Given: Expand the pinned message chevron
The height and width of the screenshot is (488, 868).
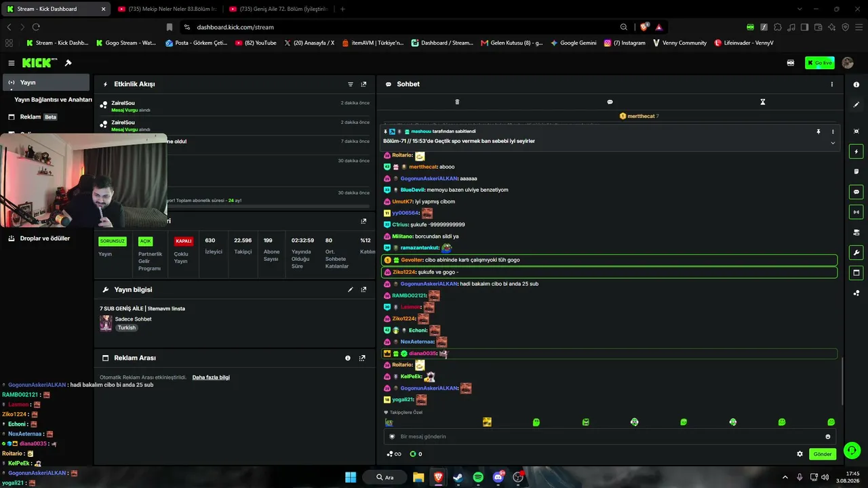Looking at the screenshot, I should coord(833,143).
